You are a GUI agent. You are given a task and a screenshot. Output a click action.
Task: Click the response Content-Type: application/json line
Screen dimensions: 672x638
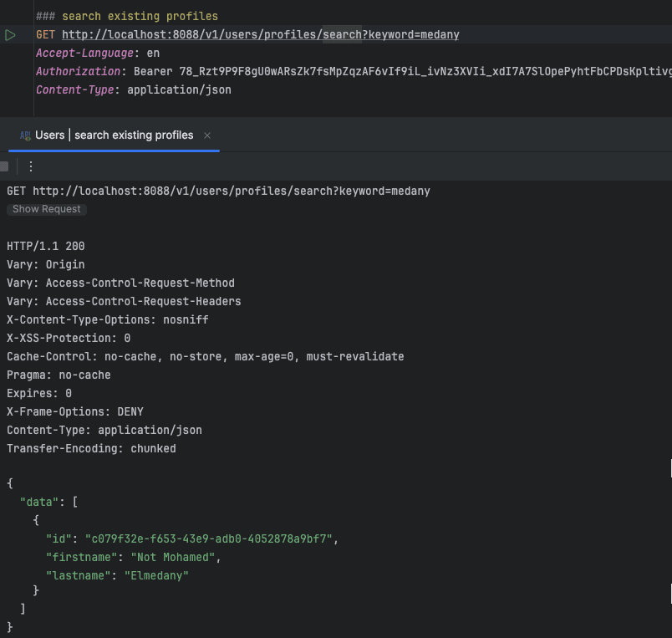point(104,431)
